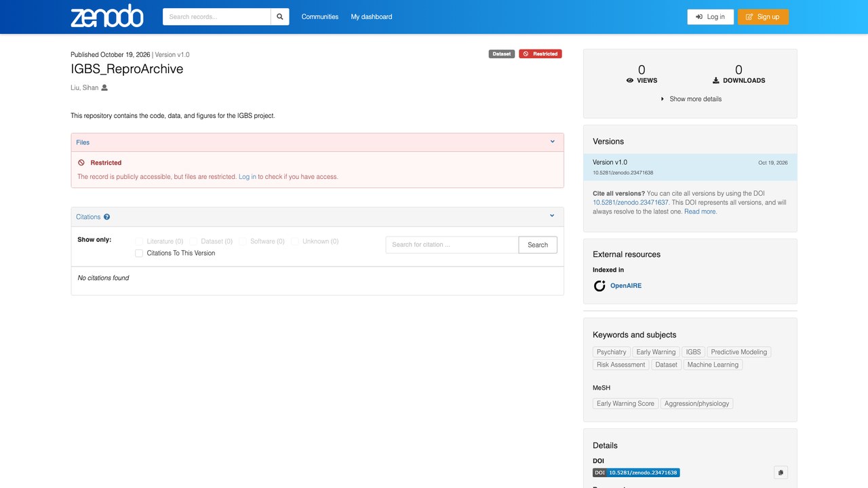868x488 pixels.
Task: Collapse the Citations panel chevron
Action: 552,216
